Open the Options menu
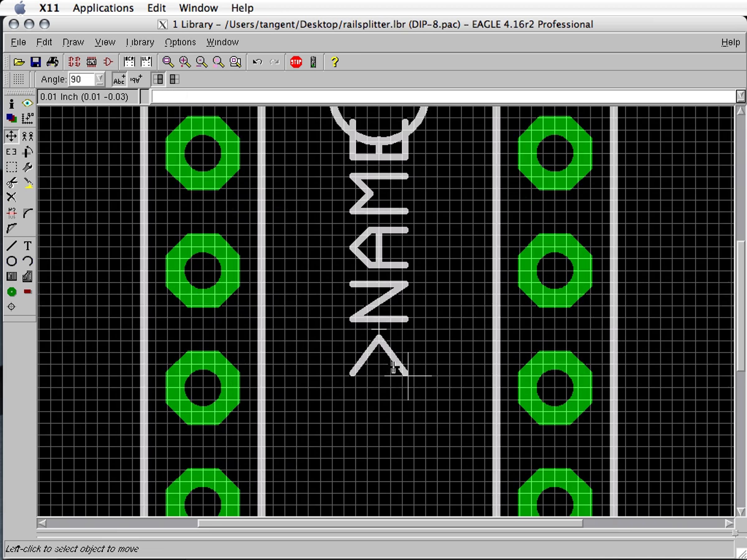 (180, 42)
